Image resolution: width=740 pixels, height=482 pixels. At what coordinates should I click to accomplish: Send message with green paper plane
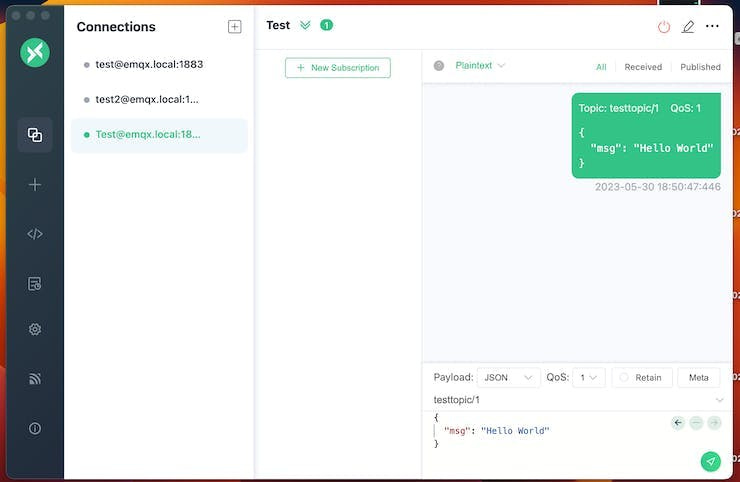click(x=711, y=461)
